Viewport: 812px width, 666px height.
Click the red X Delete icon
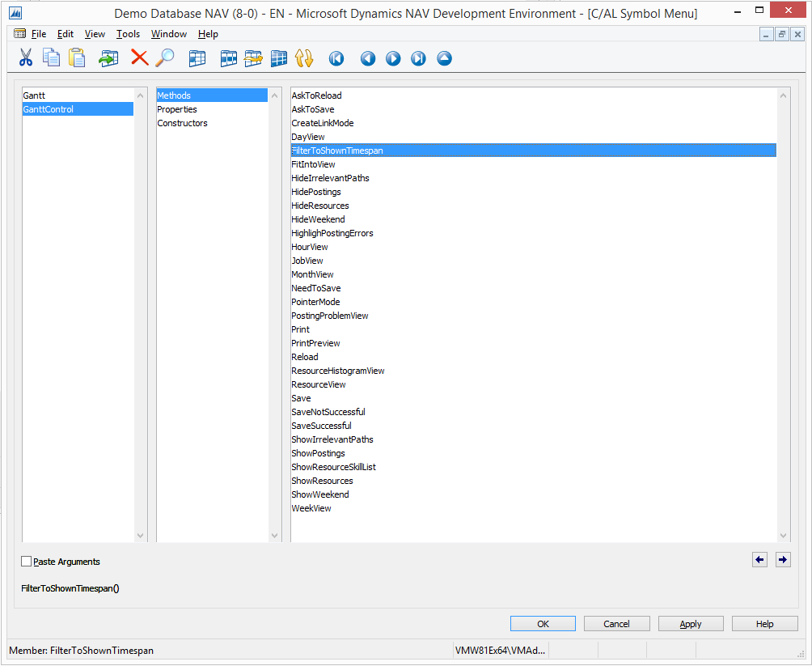tap(139, 57)
